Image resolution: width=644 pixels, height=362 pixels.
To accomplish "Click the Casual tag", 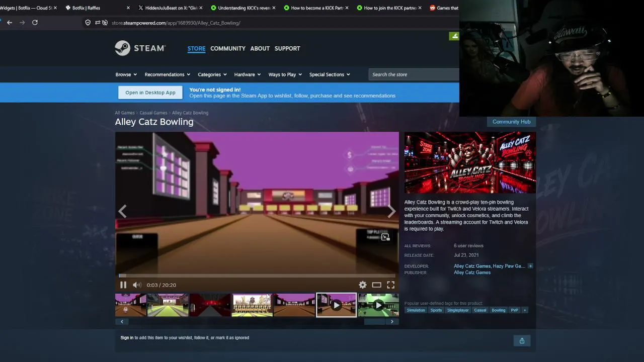I will pos(480,310).
